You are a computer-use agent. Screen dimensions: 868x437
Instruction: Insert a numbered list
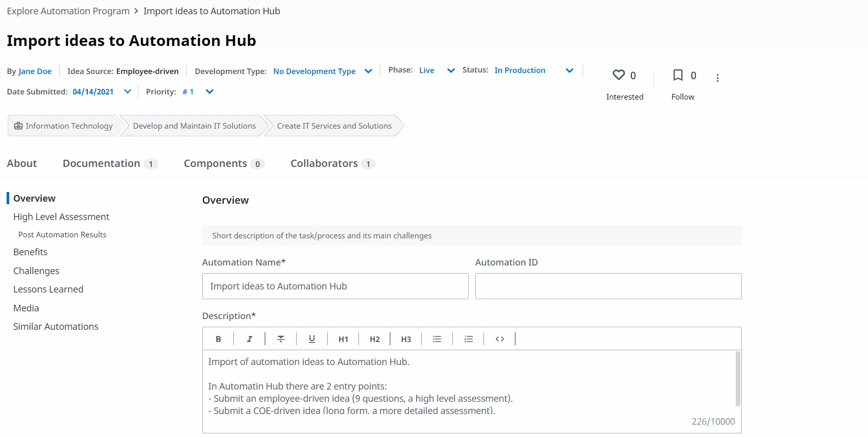[469, 339]
